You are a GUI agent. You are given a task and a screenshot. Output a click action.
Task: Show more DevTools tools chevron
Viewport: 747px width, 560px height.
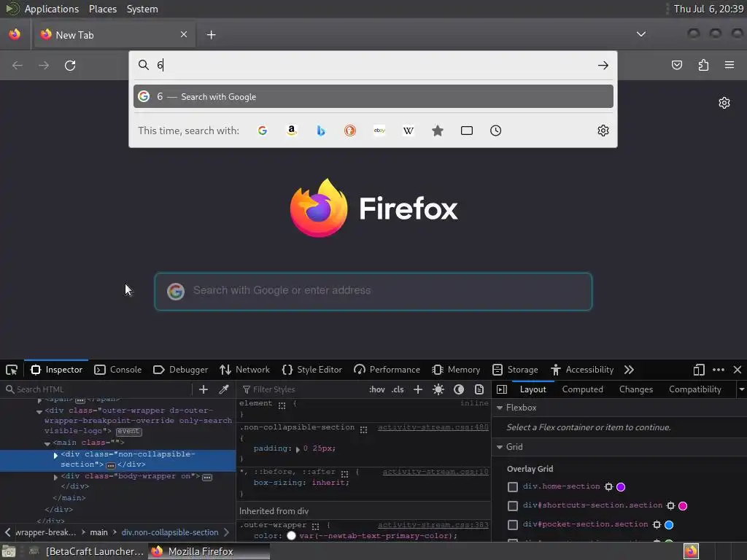(x=629, y=370)
